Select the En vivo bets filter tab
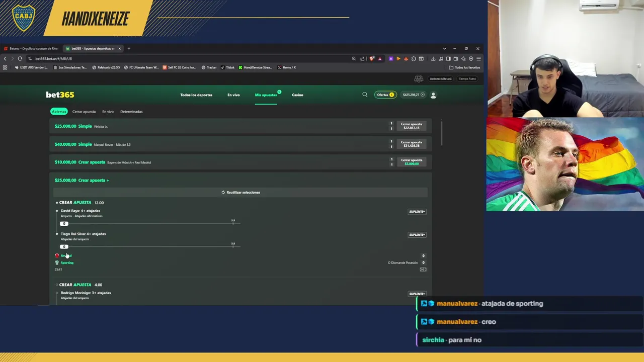Viewport: 644px width, 362px height. (x=108, y=112)
